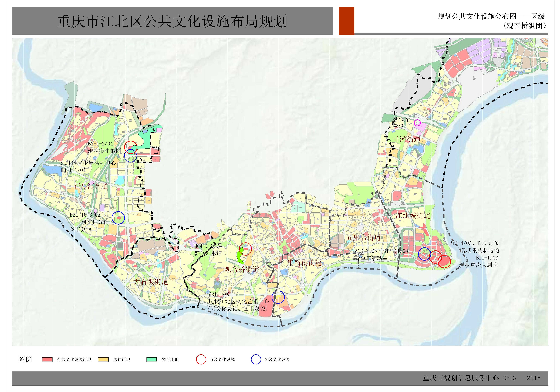
Task: Click the blue circle near 江北城 青少年活动中心
Action: (424, 254)
